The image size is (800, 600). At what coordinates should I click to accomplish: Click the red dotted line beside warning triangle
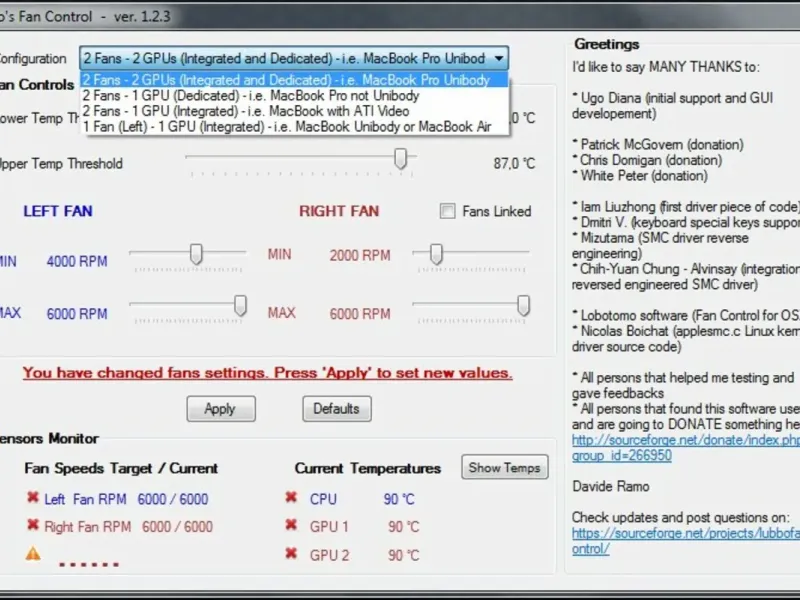(89, 564)
